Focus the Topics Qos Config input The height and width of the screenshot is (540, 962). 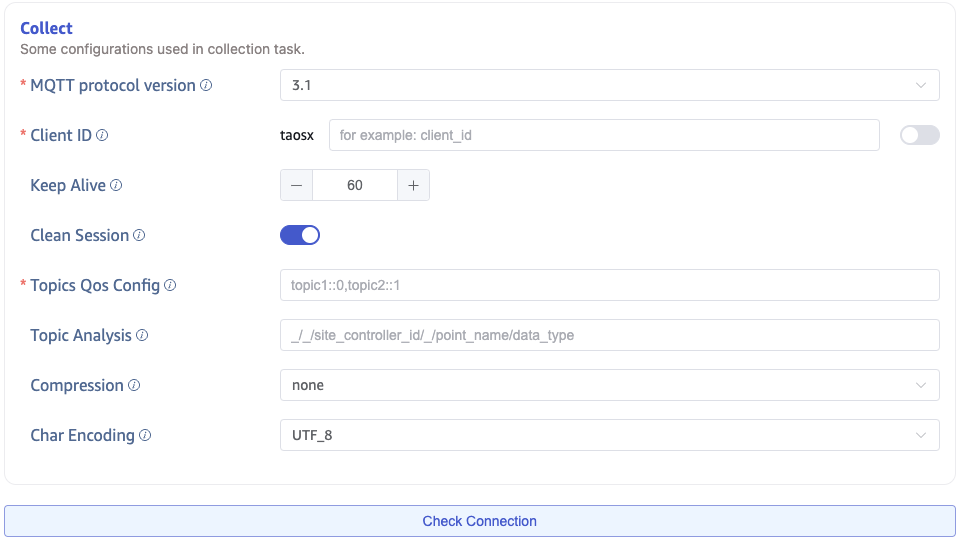609,285
